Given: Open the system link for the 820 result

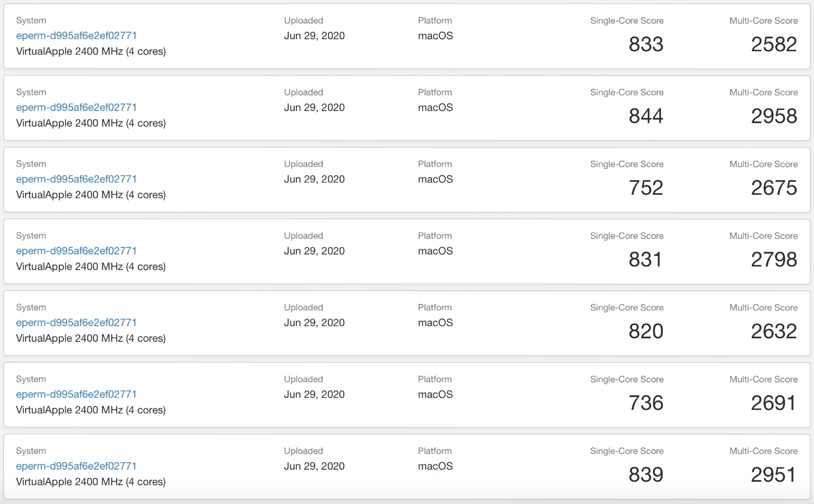Looking at the screenshot, I should click(x=76, y=322).
